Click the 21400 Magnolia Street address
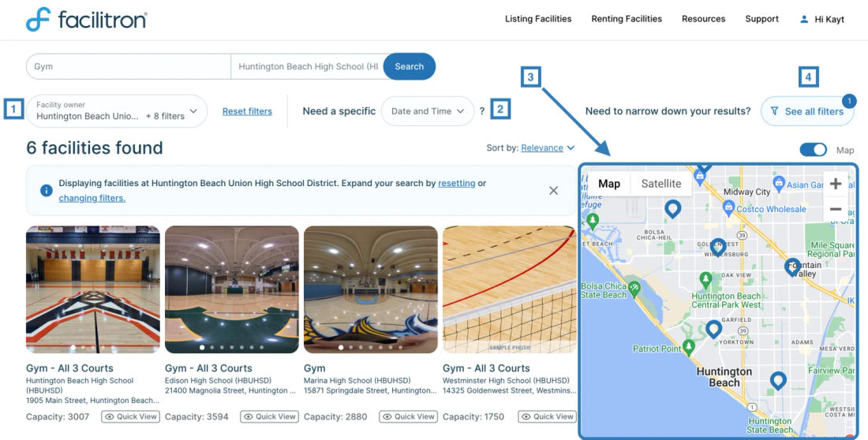Screen dimensions: 868x440 coord(230,390)
